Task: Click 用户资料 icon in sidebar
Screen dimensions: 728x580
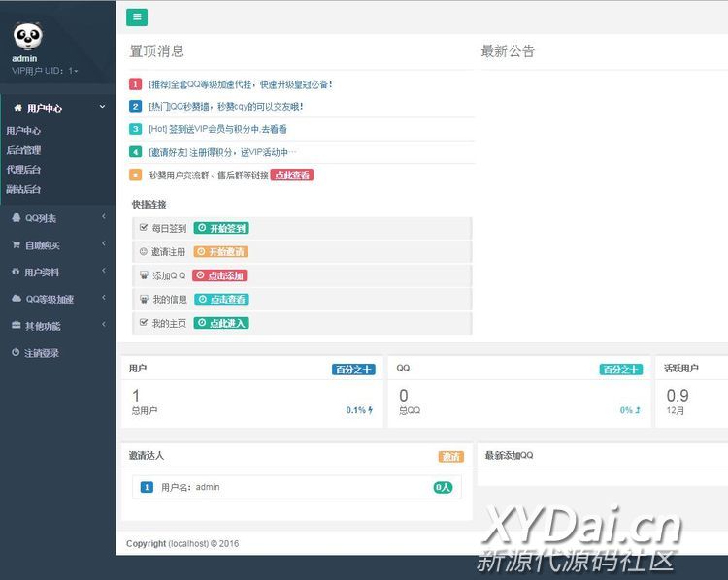Action: coord(16,272)
